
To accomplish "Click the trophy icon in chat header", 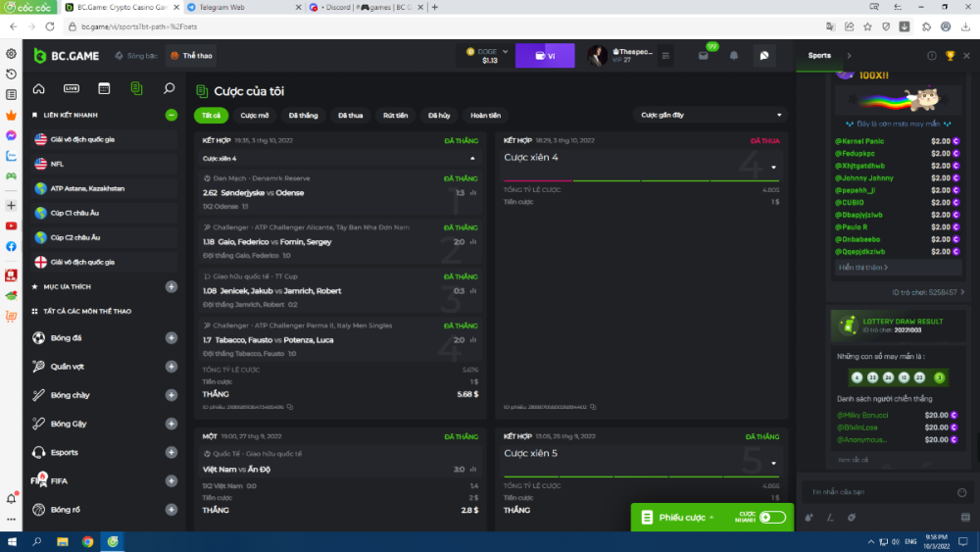I will click(950, 56).
